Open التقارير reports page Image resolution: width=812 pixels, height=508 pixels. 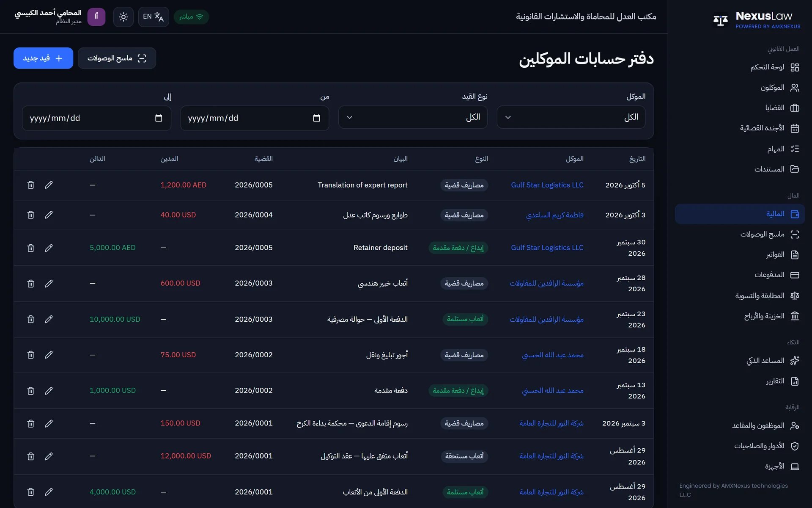click(x=740, y=381)
